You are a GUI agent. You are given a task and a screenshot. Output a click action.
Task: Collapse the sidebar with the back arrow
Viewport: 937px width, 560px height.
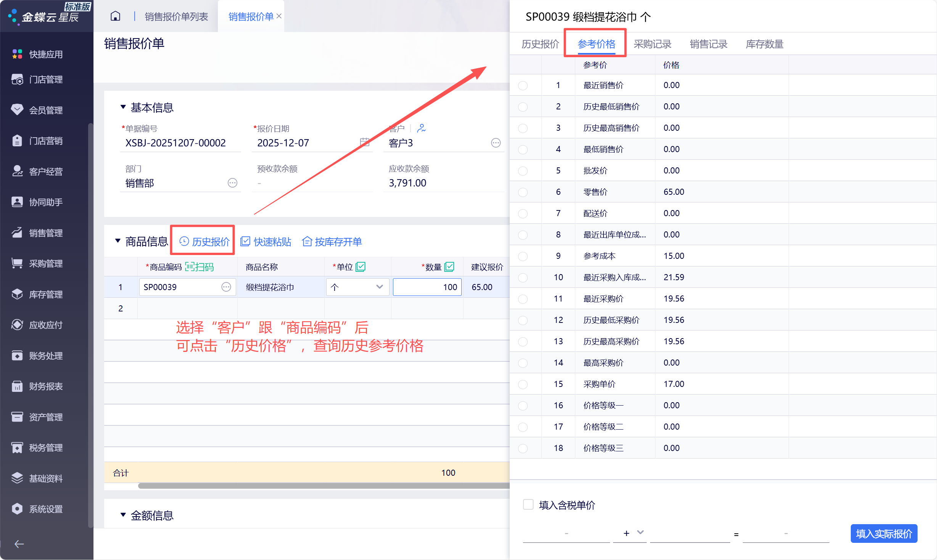(x=19, y=544)
